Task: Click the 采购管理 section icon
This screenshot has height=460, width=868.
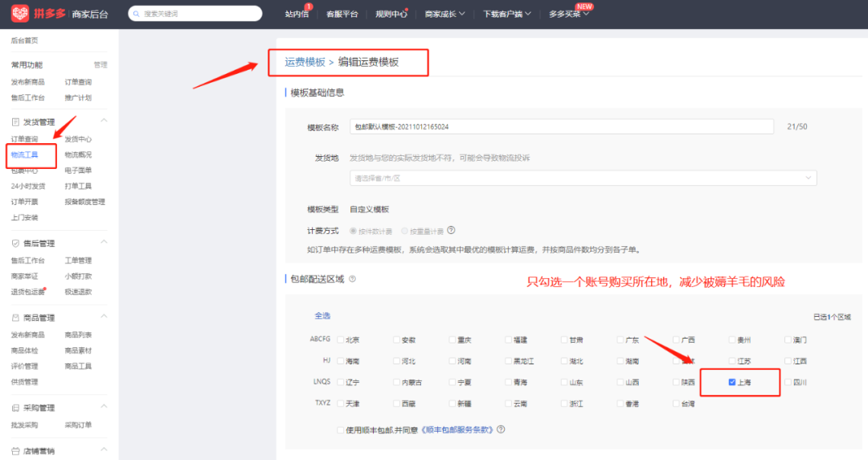Action: [x=15, y=408]
